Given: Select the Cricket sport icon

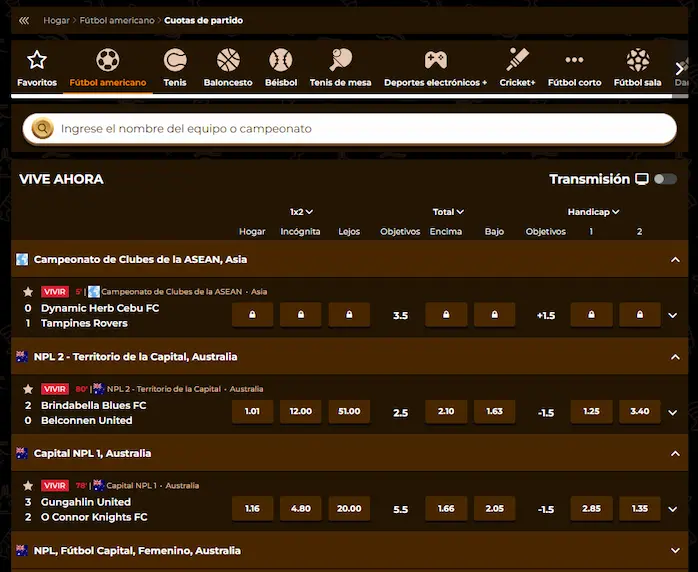Looking at the screenshot, I should tap(517, 60).
